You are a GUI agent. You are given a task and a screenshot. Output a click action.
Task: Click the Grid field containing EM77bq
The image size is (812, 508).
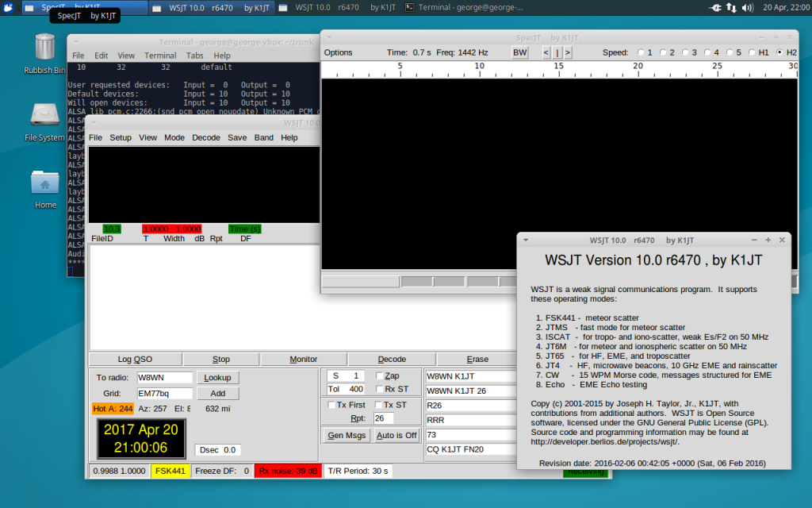165,394
